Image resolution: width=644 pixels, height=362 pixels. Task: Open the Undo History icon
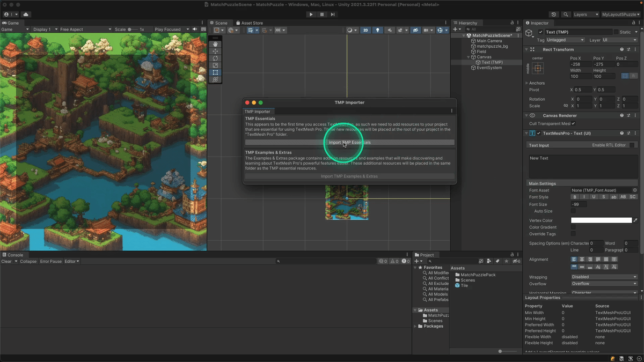pos(554,14)
